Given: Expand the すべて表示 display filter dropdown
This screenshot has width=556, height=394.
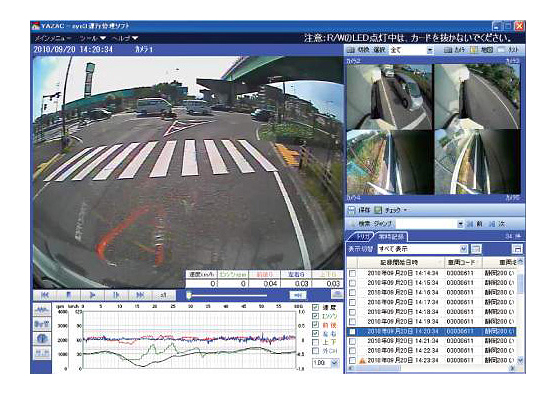Looking at the screenshot, I should 463,249.
